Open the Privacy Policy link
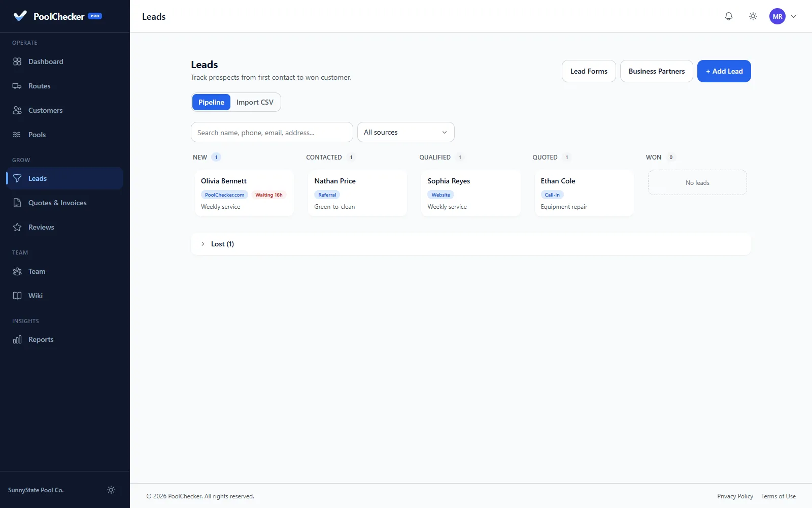The image size is (812, 508). point(735,496)
